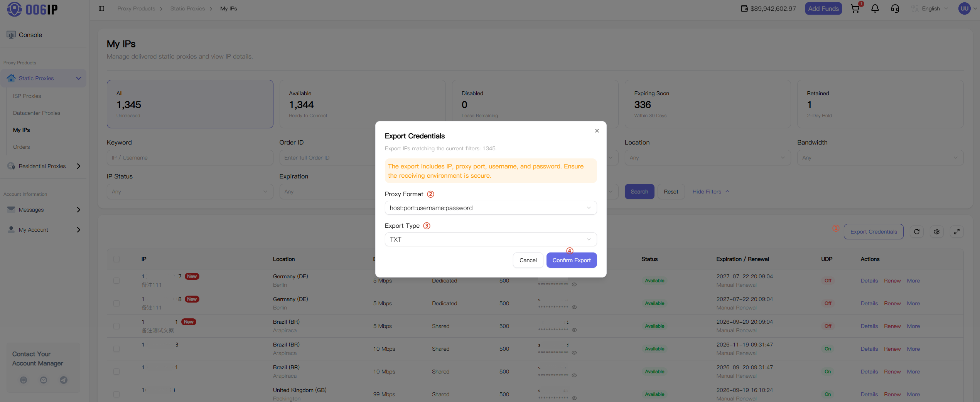Click the language translate icon
The image size is (980, 402).
(914, 8)
